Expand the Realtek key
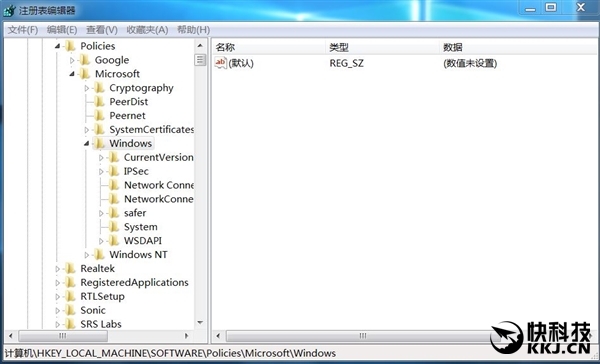 [57, 269]
